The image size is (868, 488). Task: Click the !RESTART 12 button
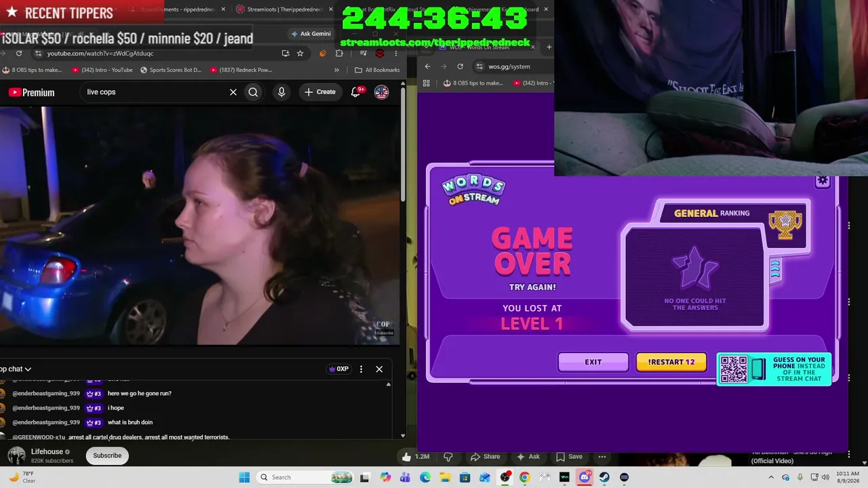[x=671, y=363]
